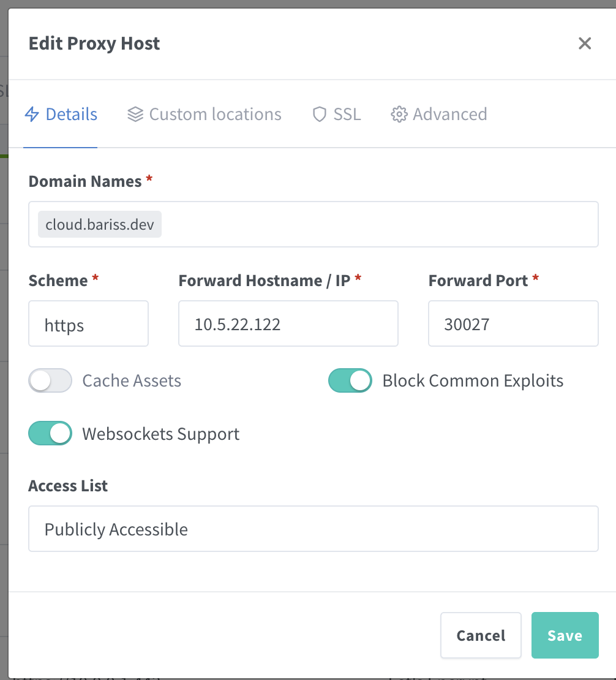This screenshot has height=680, width=616.
Task: Expand the Access List Publicly Accessible selector
Action: coord(314,529)
